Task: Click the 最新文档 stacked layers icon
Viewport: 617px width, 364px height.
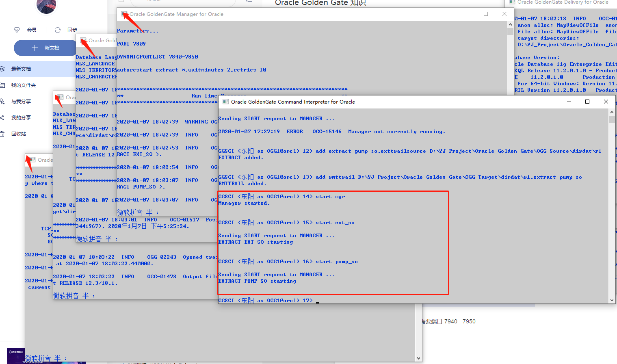Action: 2,69
